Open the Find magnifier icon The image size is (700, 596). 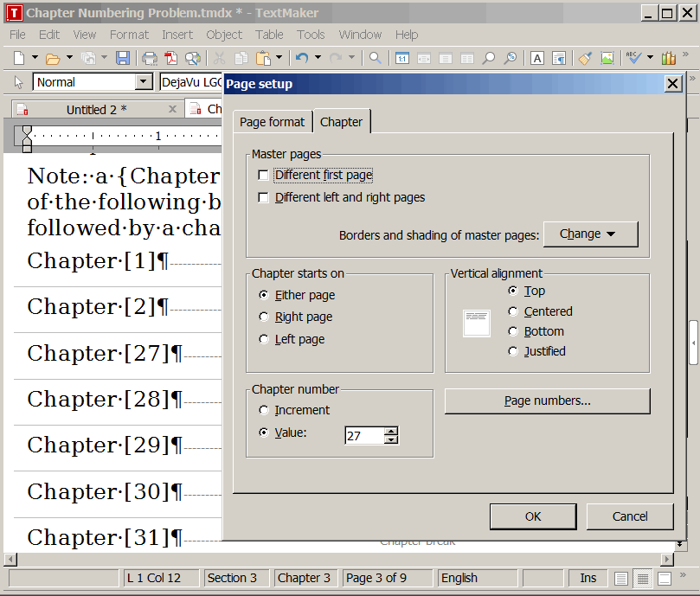point(376,58)
